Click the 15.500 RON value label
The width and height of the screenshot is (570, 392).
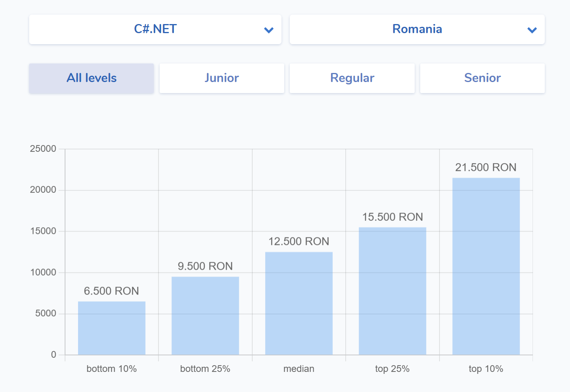click(x=392, y=217)
